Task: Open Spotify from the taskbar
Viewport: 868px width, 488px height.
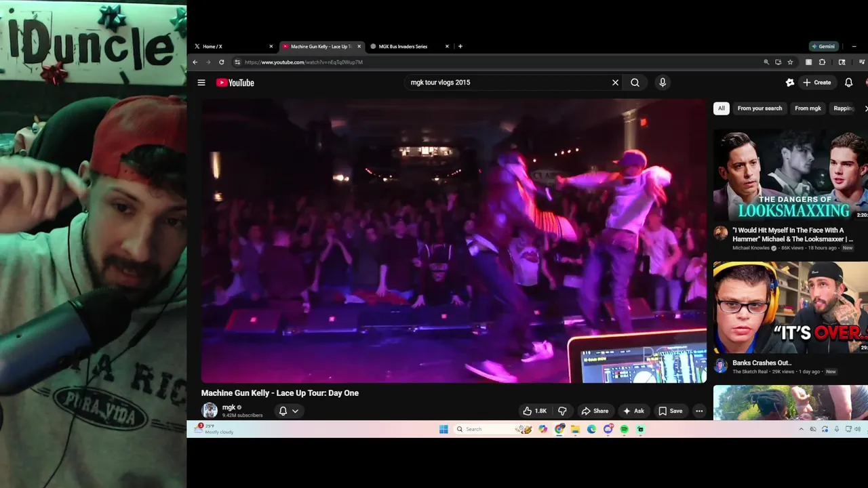Action: (624, 429)
